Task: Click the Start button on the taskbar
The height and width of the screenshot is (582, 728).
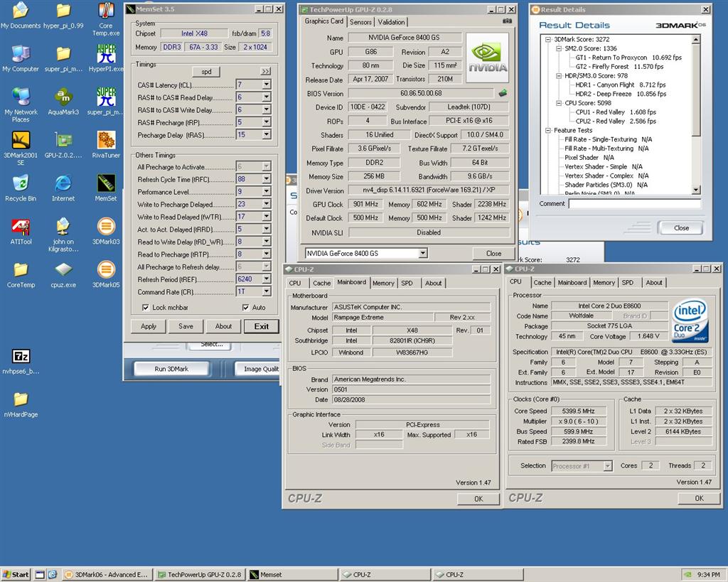Action: click(x=16, y=575)
